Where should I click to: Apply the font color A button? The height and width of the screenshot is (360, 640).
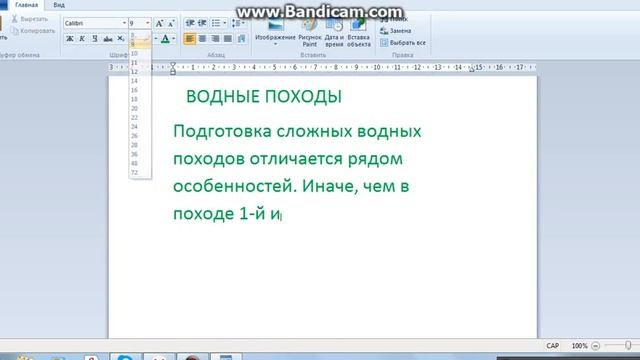pyautogui.click(x=165, y=39)
